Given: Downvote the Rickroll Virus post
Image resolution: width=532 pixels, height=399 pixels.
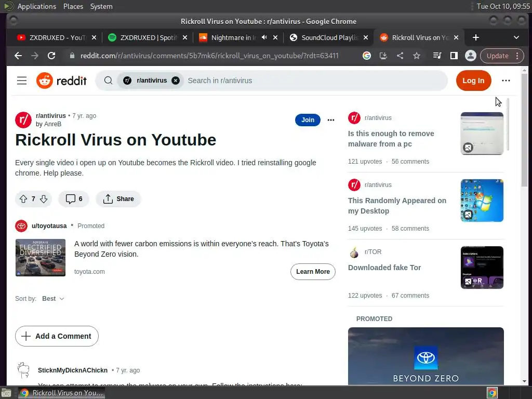Looking at the screenshot, I should [x=44, y=199].
